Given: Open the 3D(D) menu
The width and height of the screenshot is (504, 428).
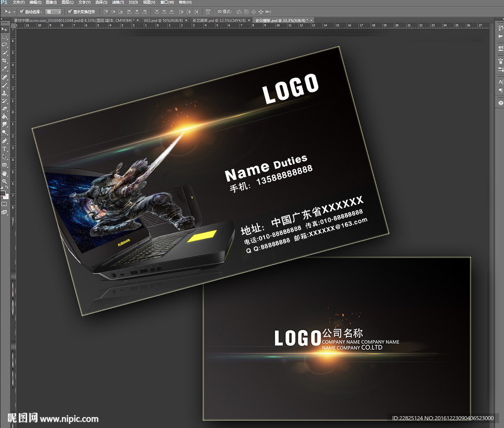Looking at the screenshot, I should point(133,2).
